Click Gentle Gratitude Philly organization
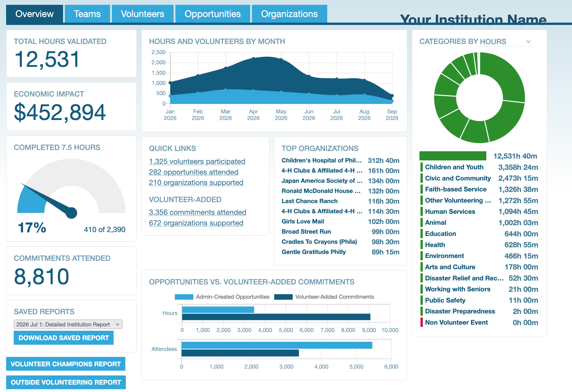572x392 pixels. [x=340, y=252]
